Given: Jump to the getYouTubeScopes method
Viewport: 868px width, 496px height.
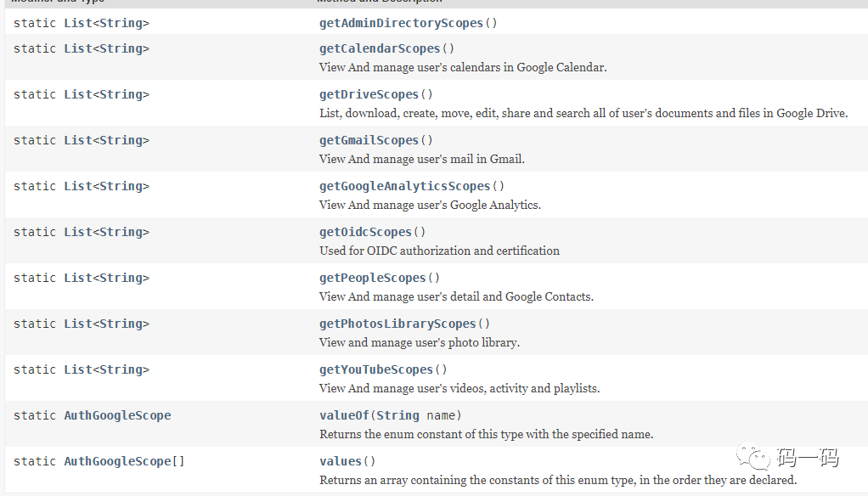Looking at the screenshot, I should (x=376, y=369).
